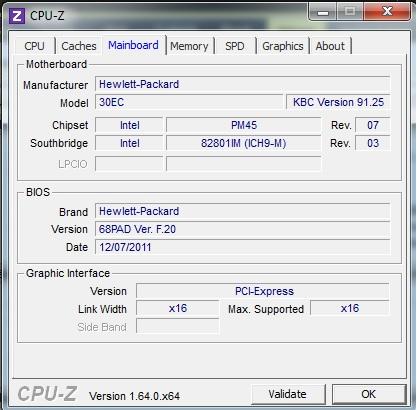Click the BIOS group heading

point(38,192)
